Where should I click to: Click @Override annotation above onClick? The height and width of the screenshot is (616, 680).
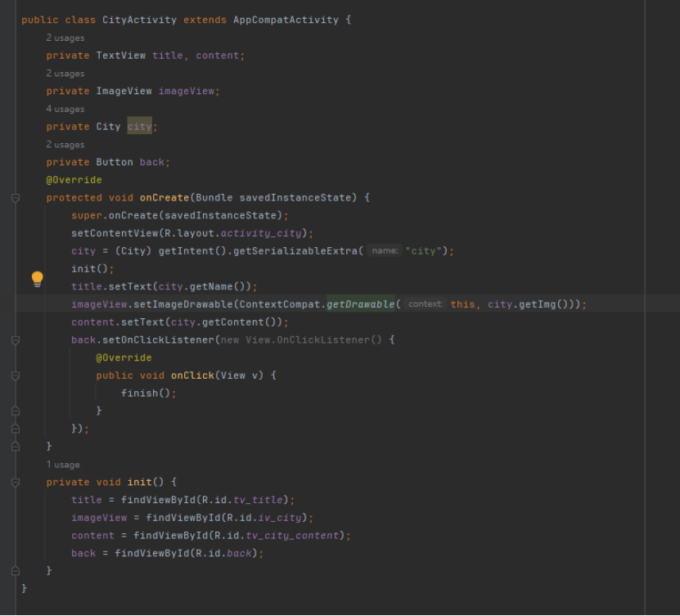[x=124, y=357]
